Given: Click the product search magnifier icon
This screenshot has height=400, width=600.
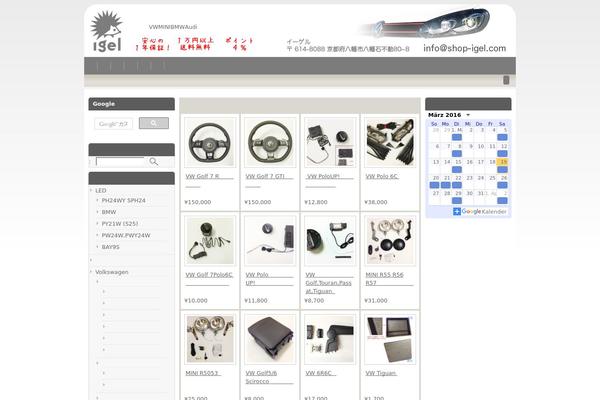Looking at the screenshot, I should (154, 162).
